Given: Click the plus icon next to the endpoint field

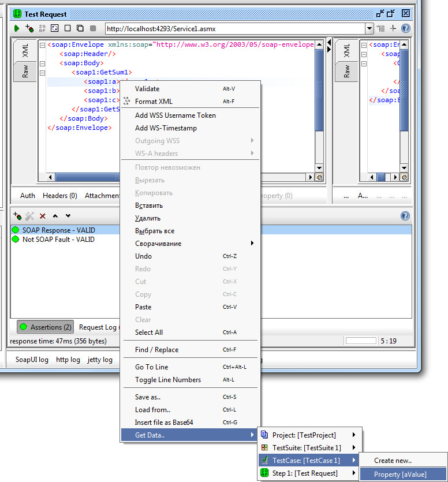Looking at the screenshot, I should click(x=393, y=28).
